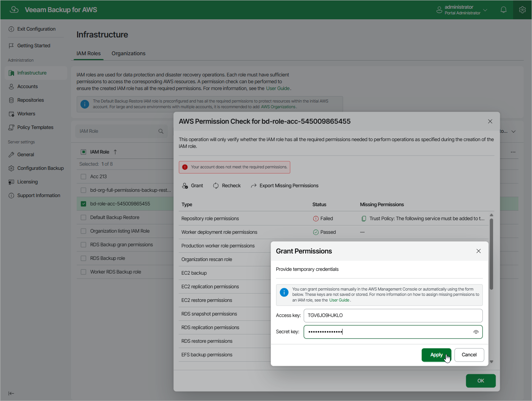Click the Workers sidebar icon

tap(11, 114)
